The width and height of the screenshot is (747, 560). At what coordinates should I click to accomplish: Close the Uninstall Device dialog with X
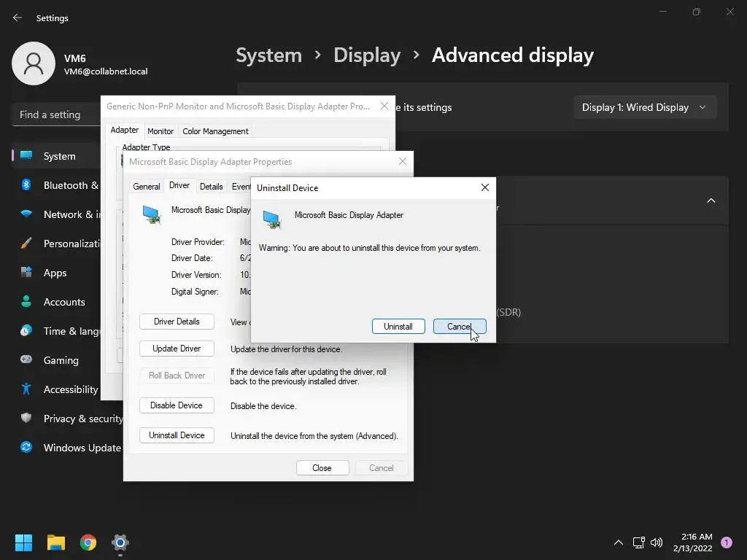pyautogui.click(x=485, y=187)
